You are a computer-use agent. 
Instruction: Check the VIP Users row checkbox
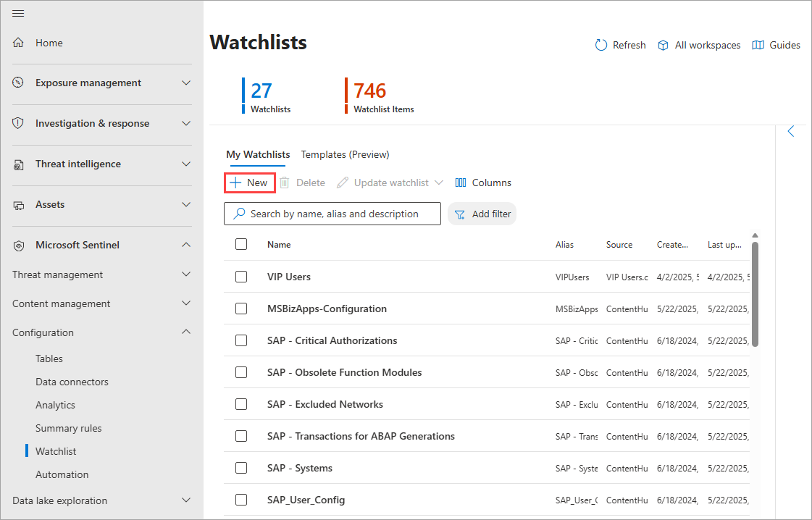[241, 277]
